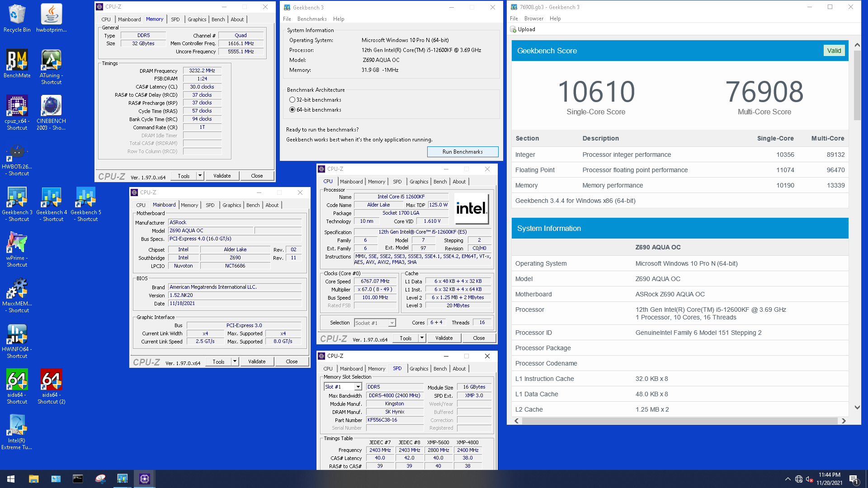Enable 64-bit benchmarks radio button
Image resolution: width=868 pixels, height=488 pixels.
coord(292,109)
